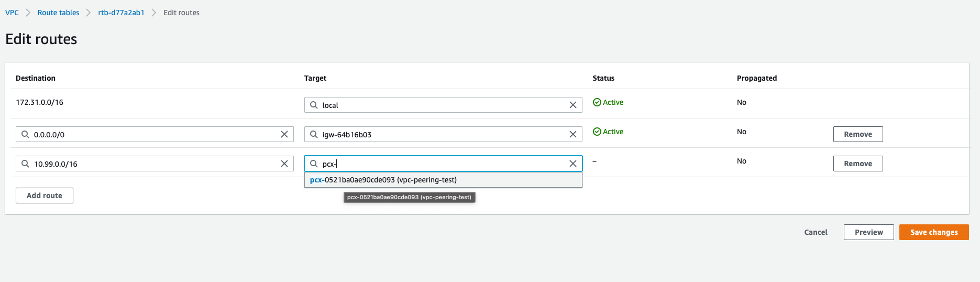This screenshot has width=980, height=282.
Task: Clear the igw-64b16b03 target field
Action: click(x=573, y=134)
